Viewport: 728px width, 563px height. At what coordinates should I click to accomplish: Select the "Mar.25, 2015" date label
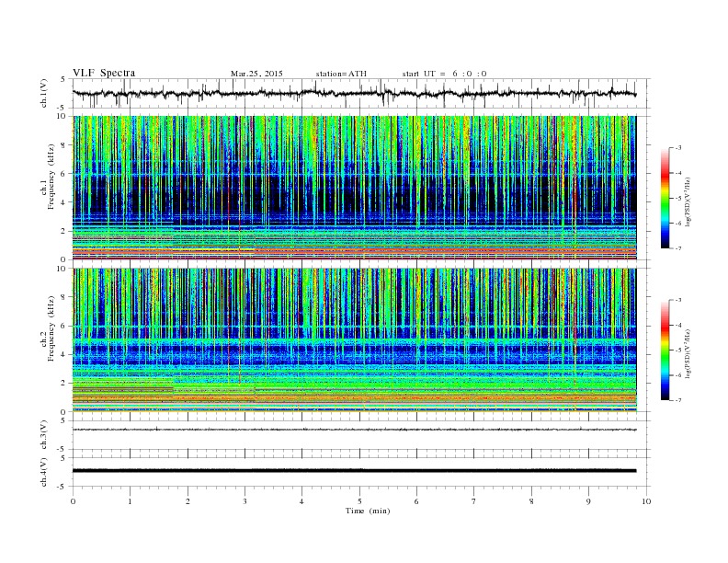pyautogui.click(x=256, y=74)
